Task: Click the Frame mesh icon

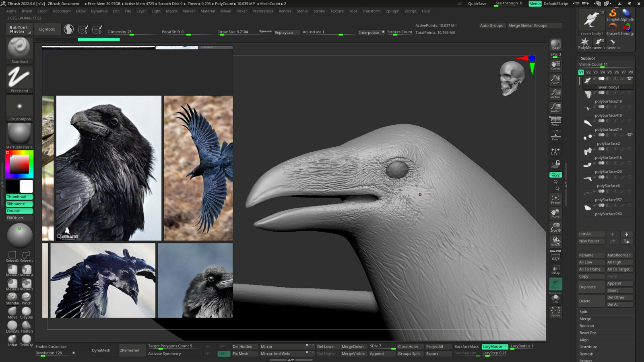Action: 555,200
